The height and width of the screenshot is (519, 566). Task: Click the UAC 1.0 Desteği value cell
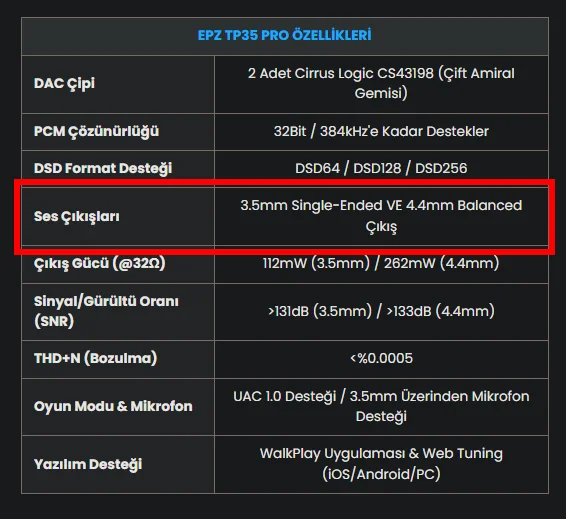(381, 406)
